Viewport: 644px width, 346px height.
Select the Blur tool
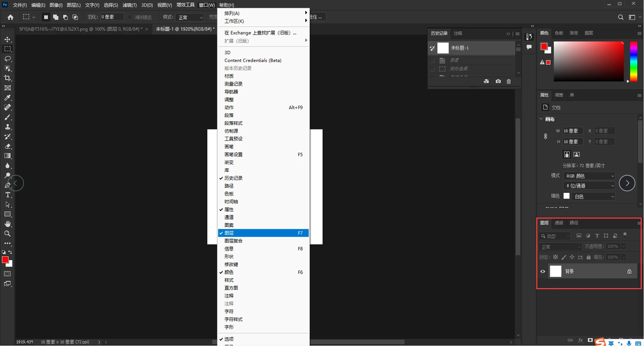(x=8, y=165)
